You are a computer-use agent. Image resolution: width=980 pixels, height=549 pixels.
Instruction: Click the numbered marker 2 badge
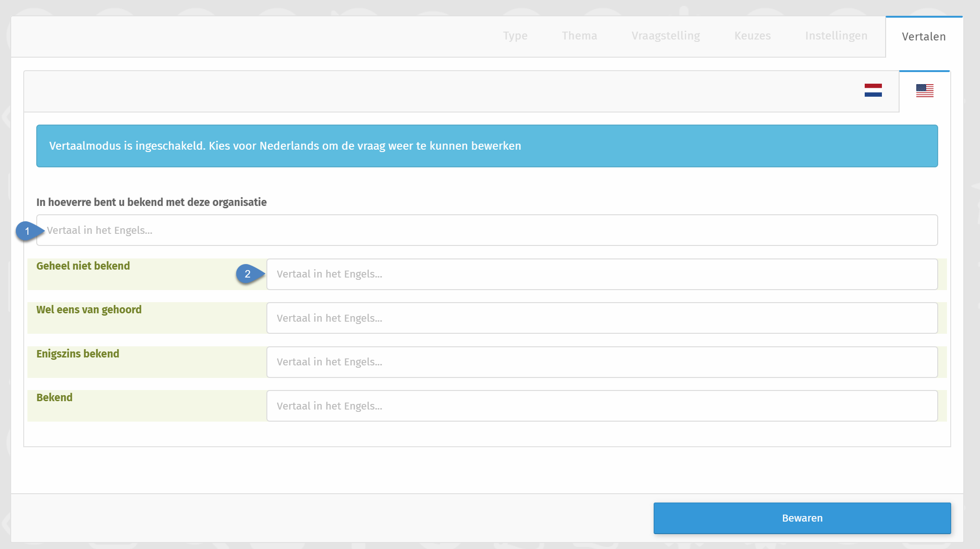[248, 274]
